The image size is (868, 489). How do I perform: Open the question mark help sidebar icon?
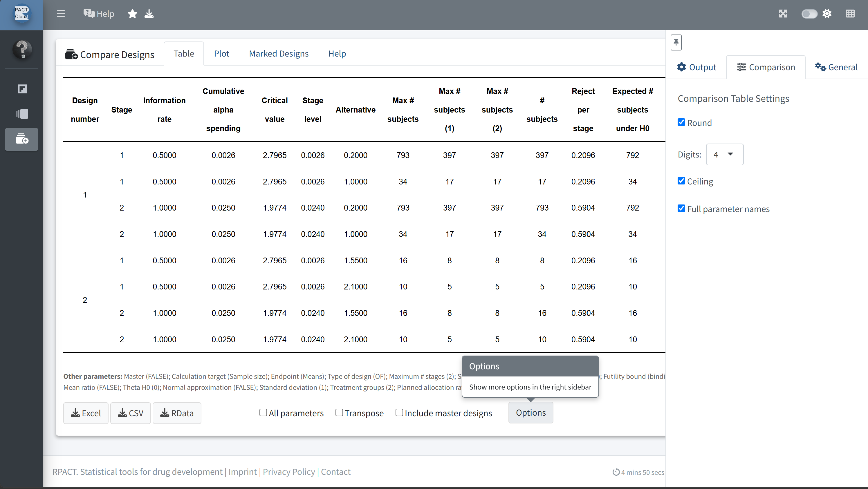(22, 50)
